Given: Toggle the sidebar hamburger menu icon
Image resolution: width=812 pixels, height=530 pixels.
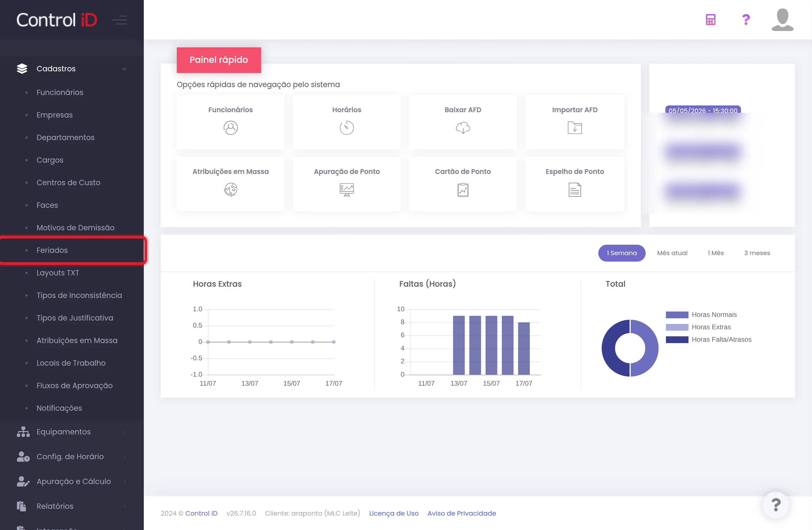Looking at the screenshot, I should (120, 20).
